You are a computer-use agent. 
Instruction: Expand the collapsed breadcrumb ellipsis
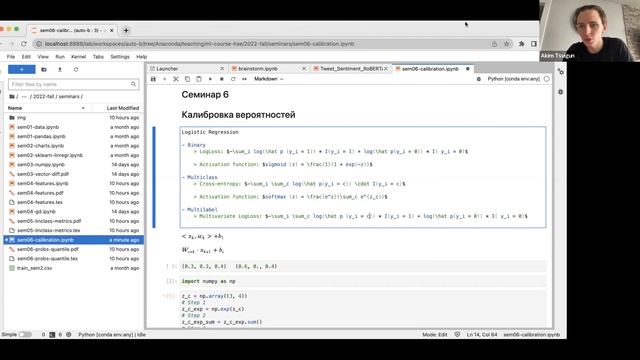point(24,97)
